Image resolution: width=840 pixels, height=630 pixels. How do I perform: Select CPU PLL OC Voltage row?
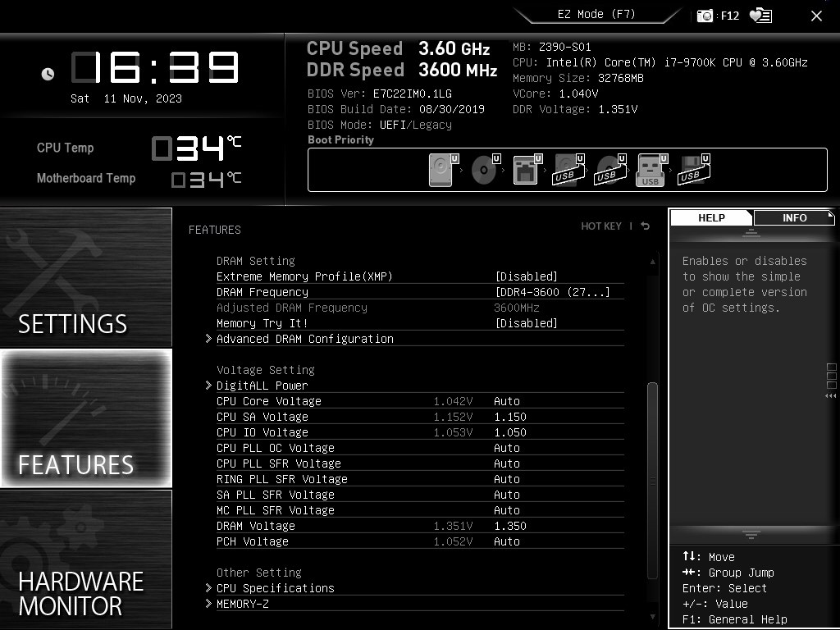[x=420, y=448]
